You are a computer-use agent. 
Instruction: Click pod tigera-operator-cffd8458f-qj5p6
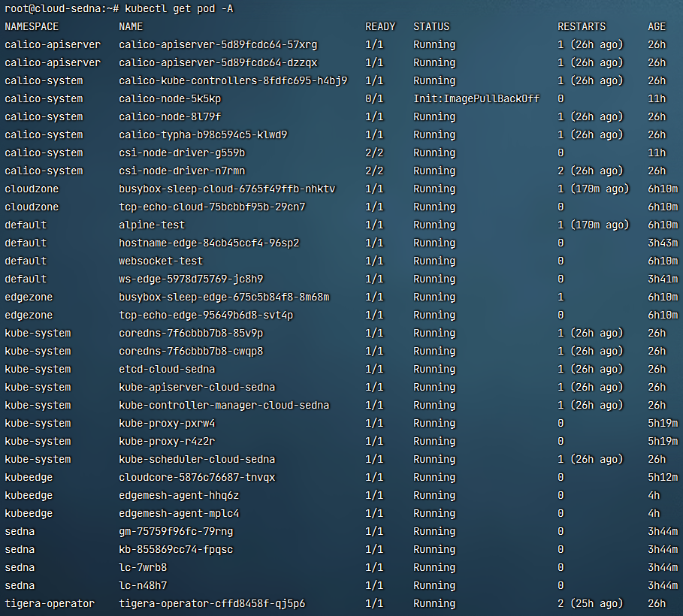[x=212, y=604]
